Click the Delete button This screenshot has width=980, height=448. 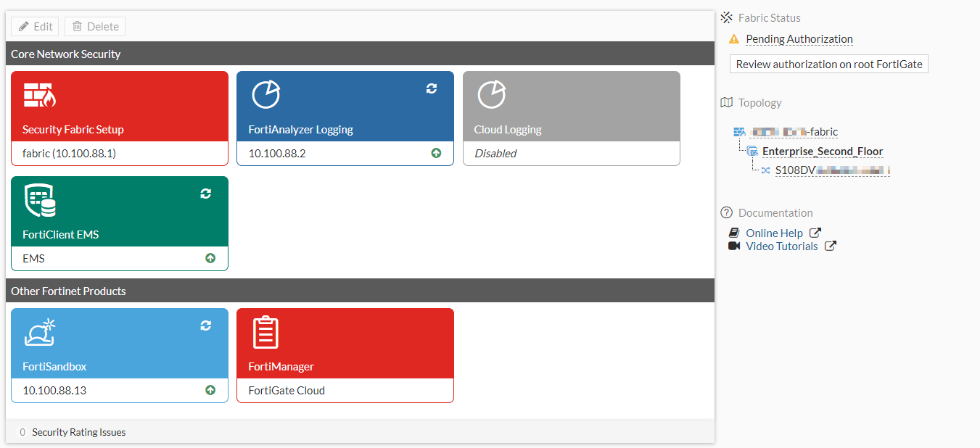point(95,27)
